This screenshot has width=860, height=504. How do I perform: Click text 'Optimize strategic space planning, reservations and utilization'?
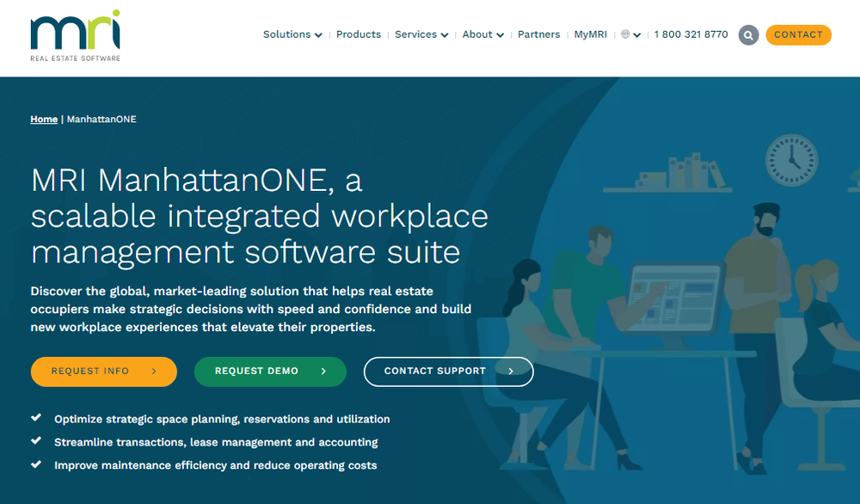222,419
